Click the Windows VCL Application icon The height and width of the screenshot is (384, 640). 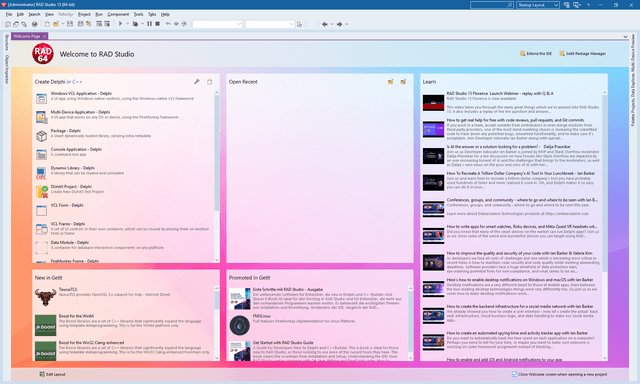pos(41,98)
